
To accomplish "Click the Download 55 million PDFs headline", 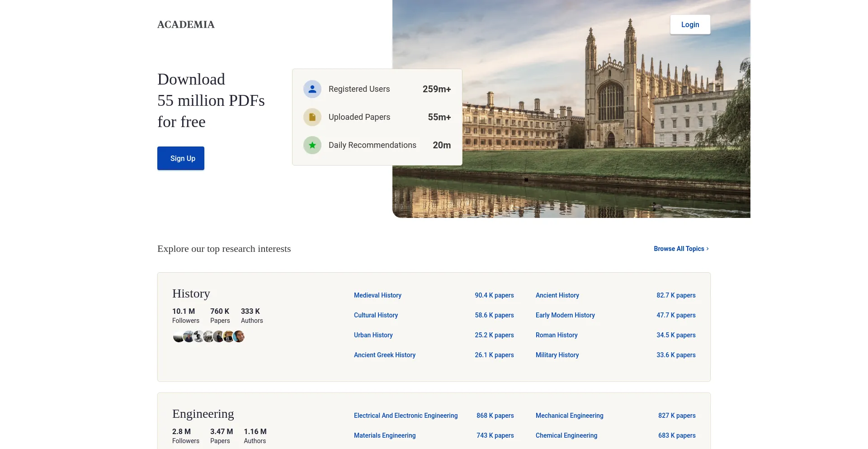I will click(x=211, y=100).
